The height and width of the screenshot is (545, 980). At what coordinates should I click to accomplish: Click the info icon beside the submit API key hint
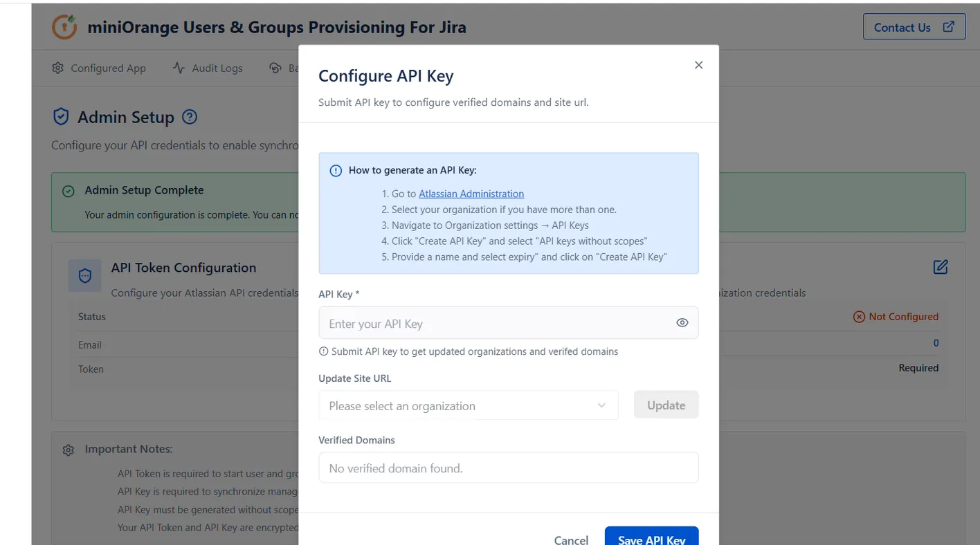pyautogui.click(x=323, y=351)
